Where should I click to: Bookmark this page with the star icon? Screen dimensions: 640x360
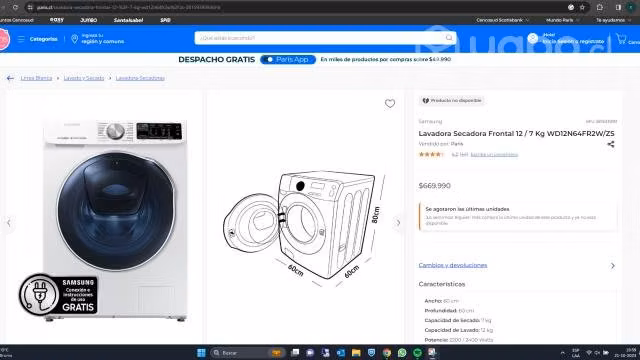pos(582,7)
